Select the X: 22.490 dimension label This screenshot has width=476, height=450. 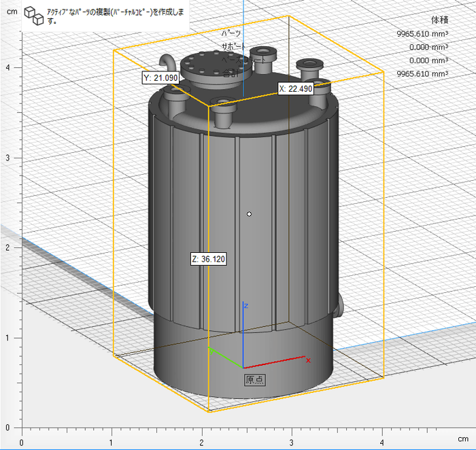tap(295, 88)
